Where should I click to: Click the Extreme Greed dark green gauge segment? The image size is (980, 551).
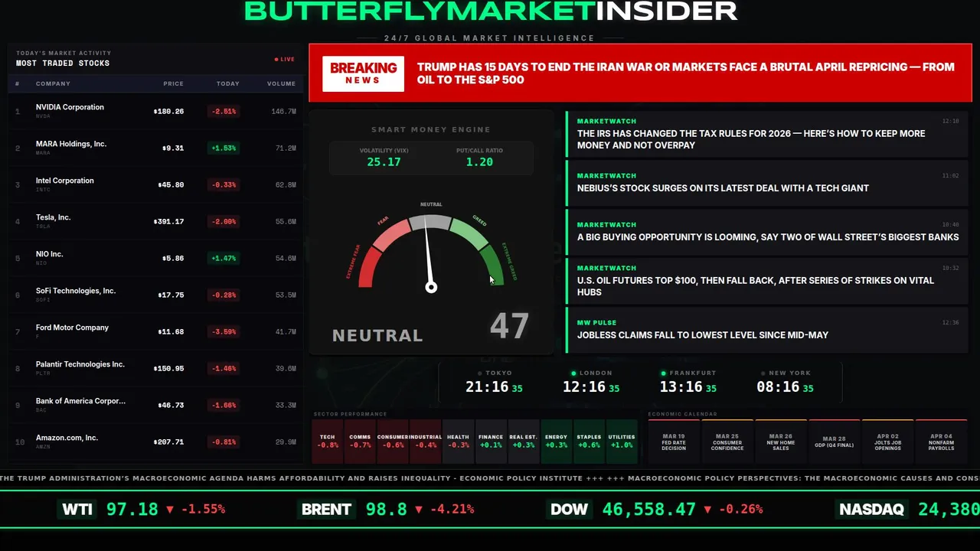click(x=492, y=266)
